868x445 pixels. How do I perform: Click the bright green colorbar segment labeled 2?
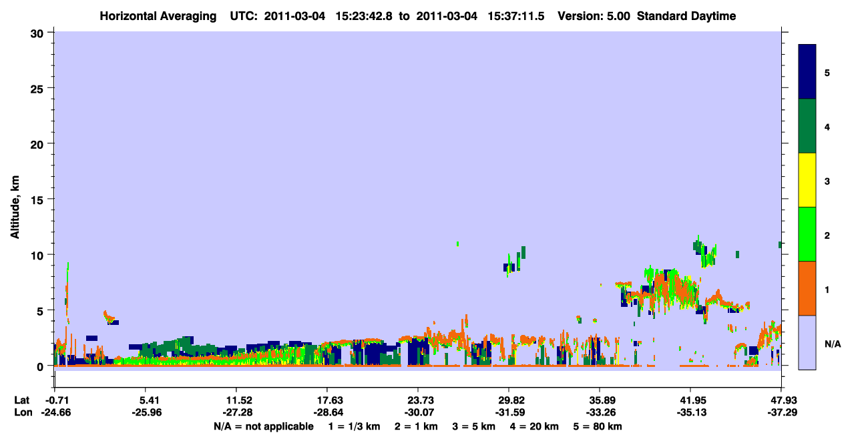click(807, 234)
